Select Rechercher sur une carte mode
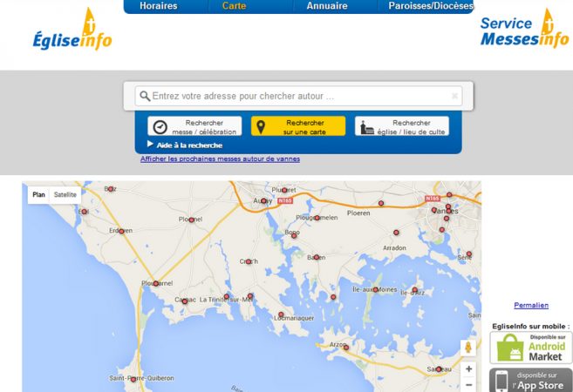This screenshot has height=392, width=573. pyautogui.click(x=298, y=126)
